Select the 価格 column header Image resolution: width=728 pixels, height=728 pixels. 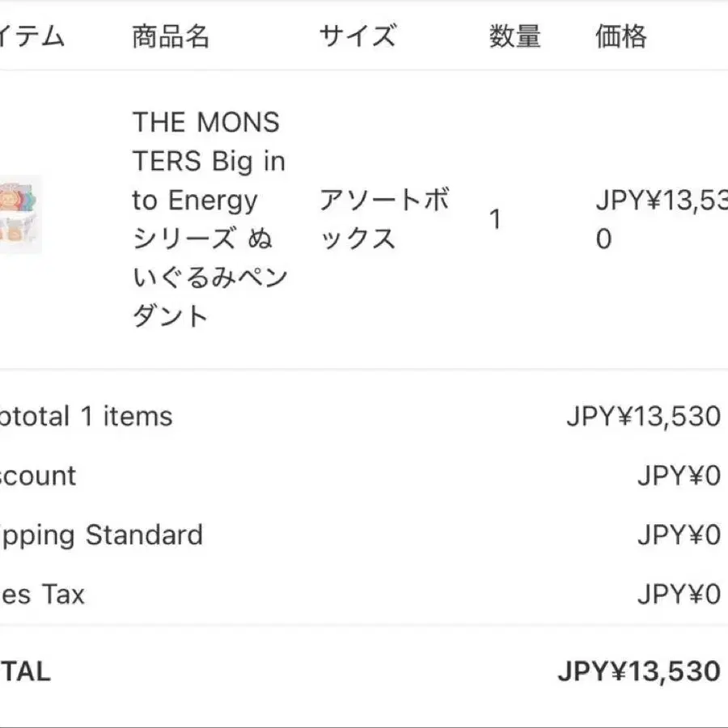coord(620,36)
